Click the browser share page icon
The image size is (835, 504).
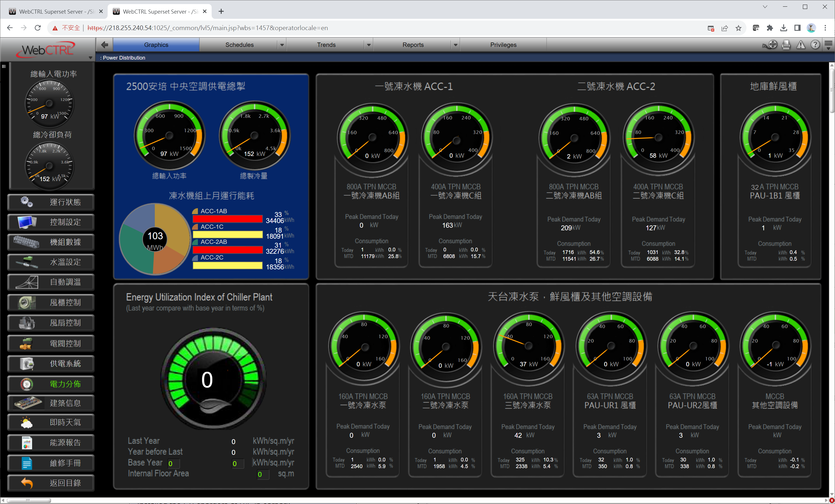724,28
